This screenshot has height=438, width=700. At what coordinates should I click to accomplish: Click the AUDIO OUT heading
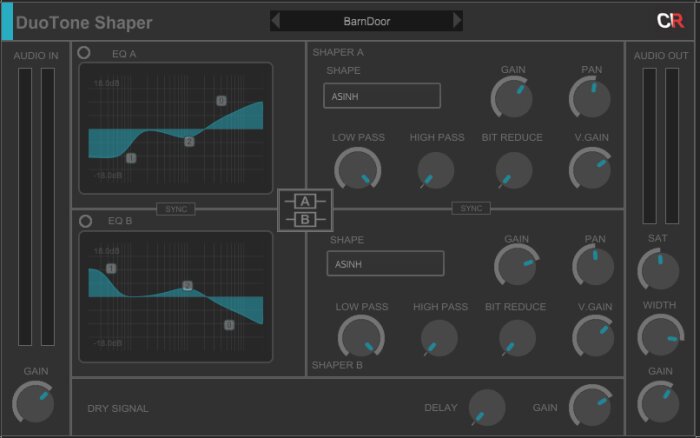pos(661,56)
